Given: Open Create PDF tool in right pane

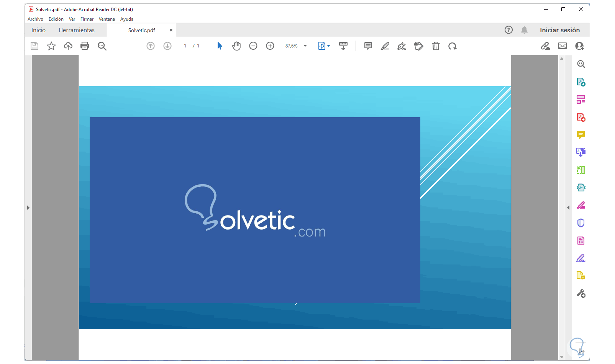Looking at the screenshot, I should 581,82.
